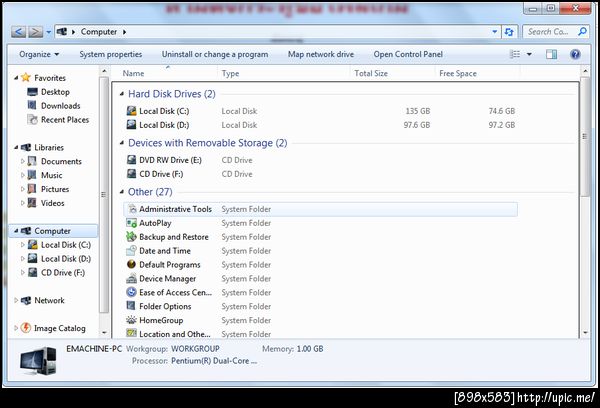Open the address bar history dropdown
This screenshot has height=408, width=600.
495,32
